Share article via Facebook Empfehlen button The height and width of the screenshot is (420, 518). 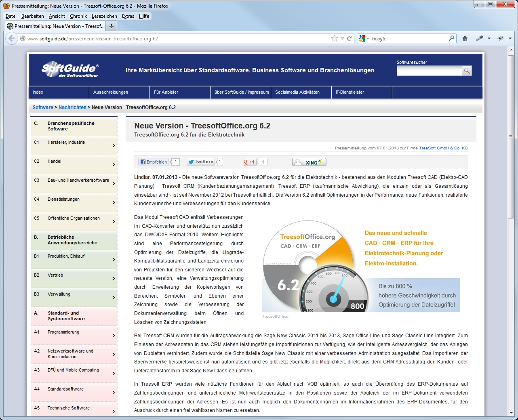click(x=154, y=162)
